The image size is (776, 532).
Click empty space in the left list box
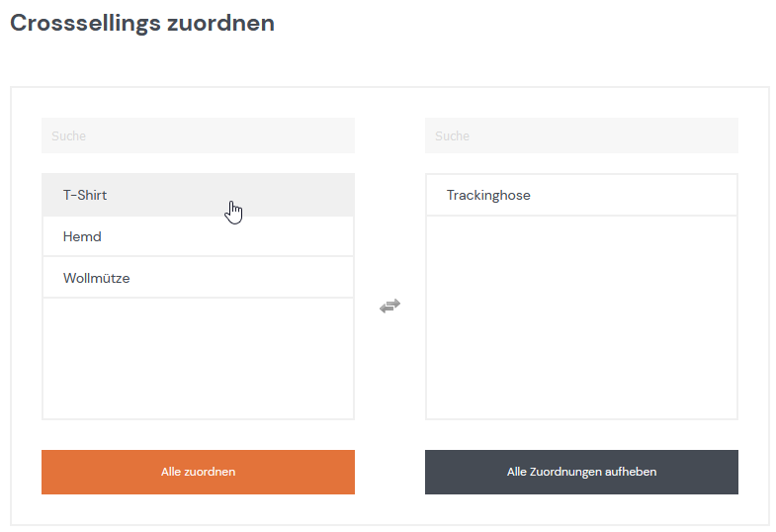coord(198,359)
